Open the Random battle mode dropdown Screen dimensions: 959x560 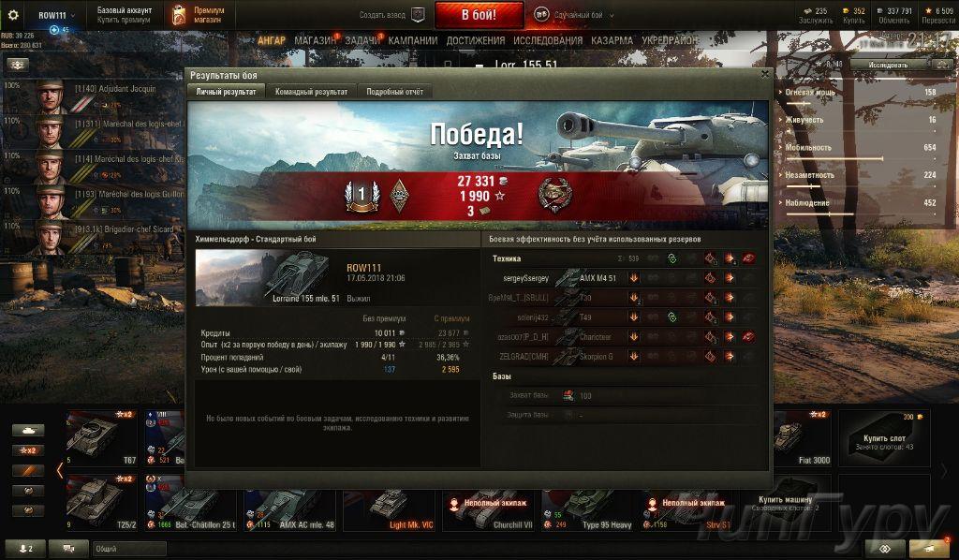(574, 15)
